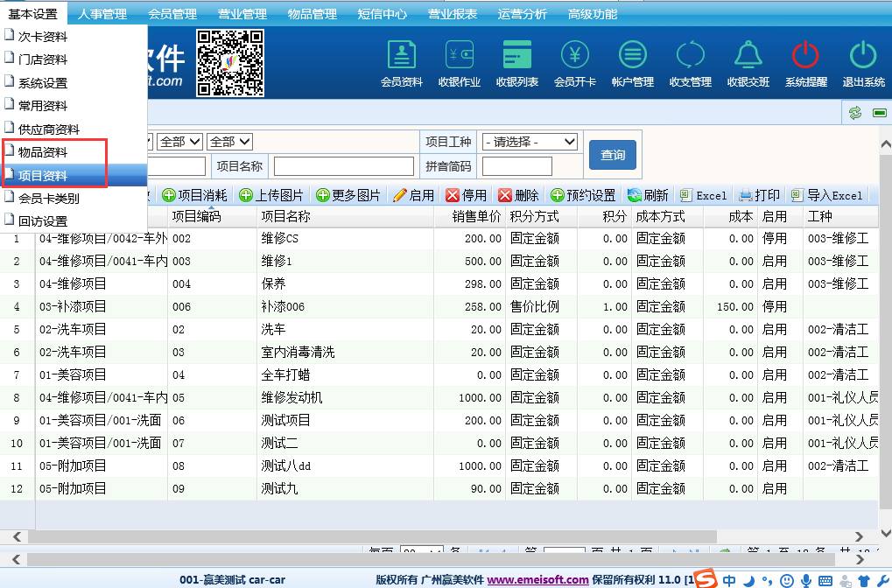Select 物品资料 in the open menu
892x588 pixels.
42,152
